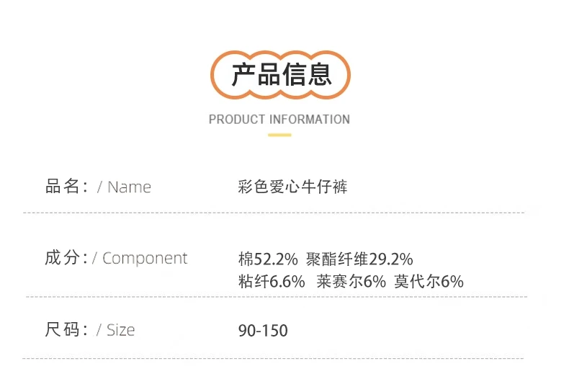Click the PRODUCT INFORMATION subtitle text
The image size is (569, 392).
pos(279,120)
